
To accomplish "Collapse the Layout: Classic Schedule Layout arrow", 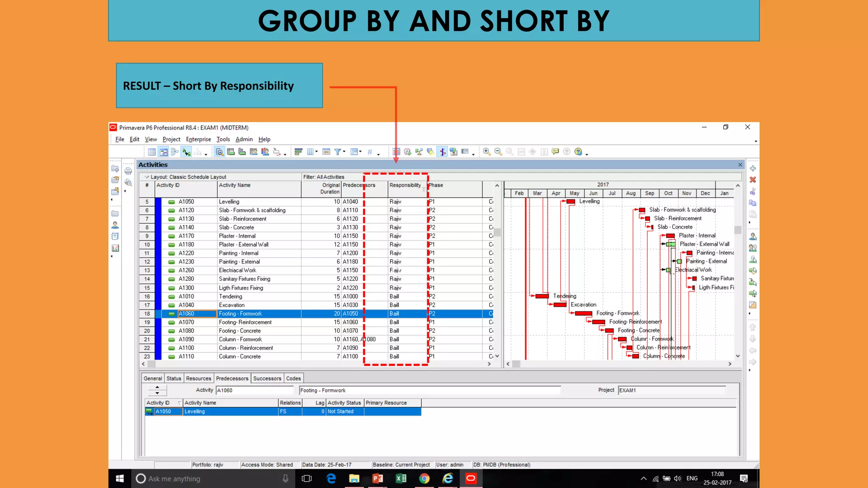I will click(x=147, y=177).
